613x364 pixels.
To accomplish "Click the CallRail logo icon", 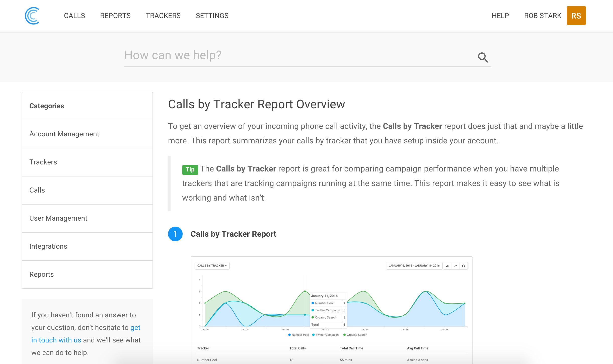I will pos(32,16).
